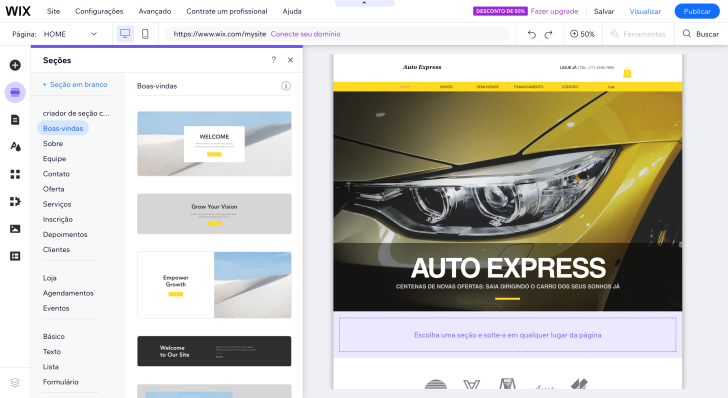Screen dimensions: 728x398
Task: Select the Formulário category
Action: [x=60, y=382]
